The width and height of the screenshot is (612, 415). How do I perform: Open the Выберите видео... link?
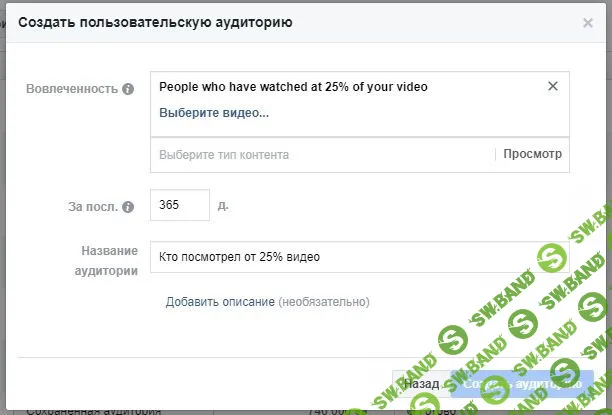point(214,113)
